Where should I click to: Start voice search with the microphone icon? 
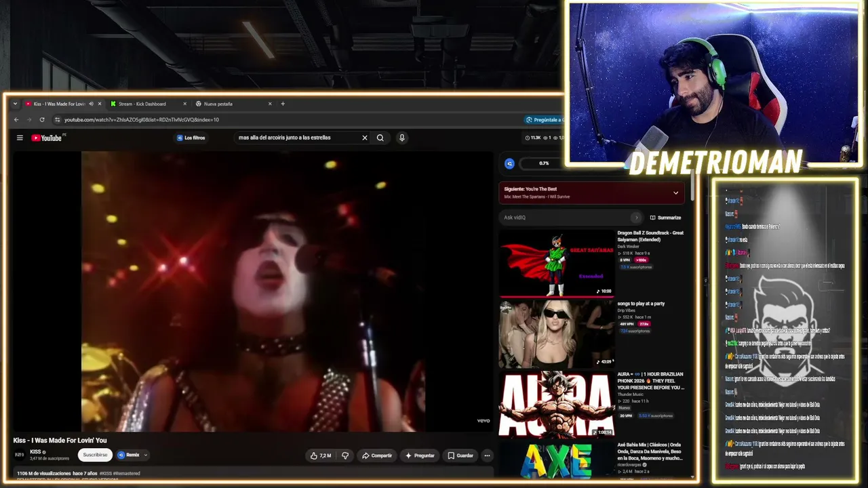(402, 138)
